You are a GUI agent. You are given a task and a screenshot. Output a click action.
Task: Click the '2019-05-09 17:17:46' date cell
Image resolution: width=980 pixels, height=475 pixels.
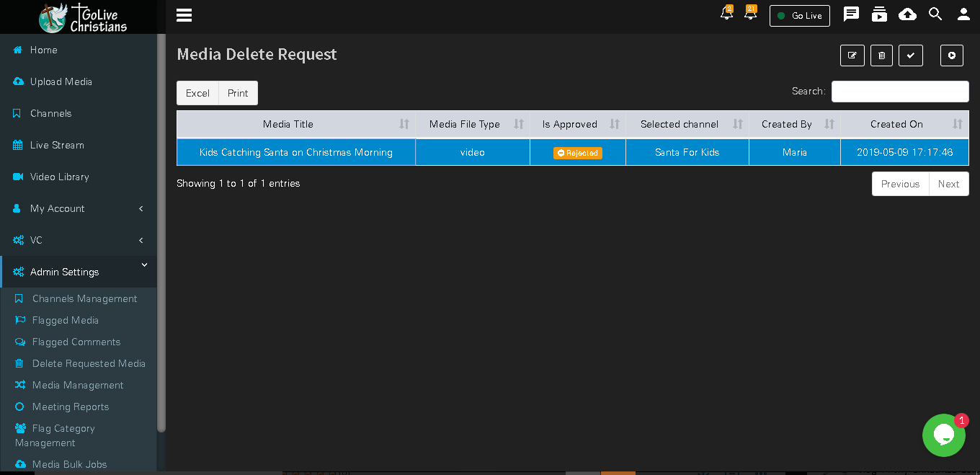pos(905,152)
